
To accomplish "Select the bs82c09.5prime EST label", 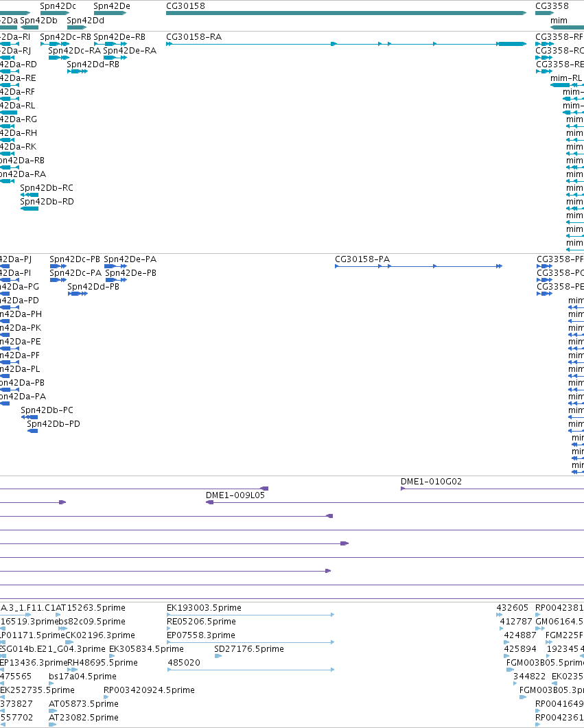I will [x=92, y=622].
